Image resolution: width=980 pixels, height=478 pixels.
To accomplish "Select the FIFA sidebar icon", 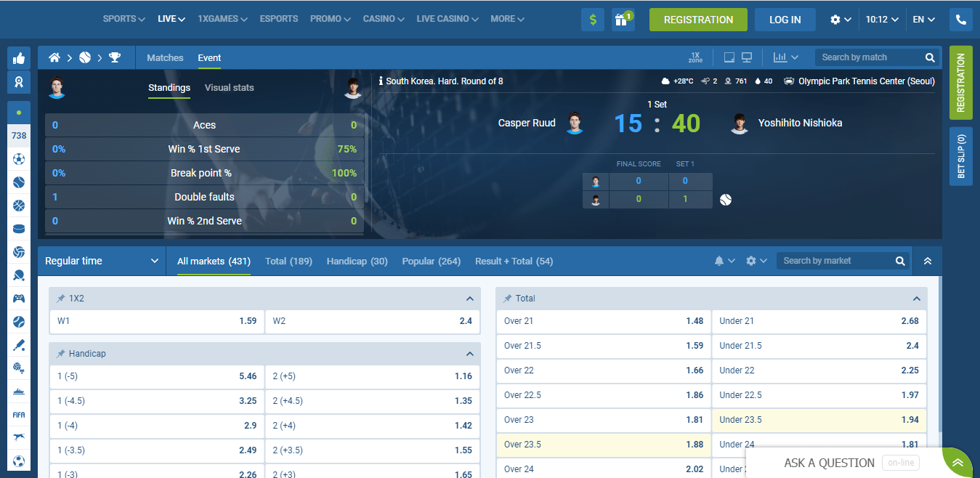I will click(19, 415).
